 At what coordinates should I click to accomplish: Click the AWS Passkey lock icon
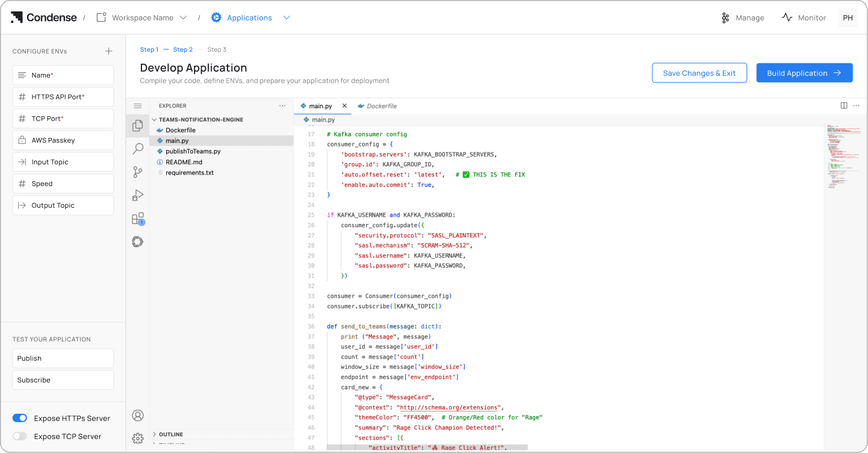click(x=22, y=140)
